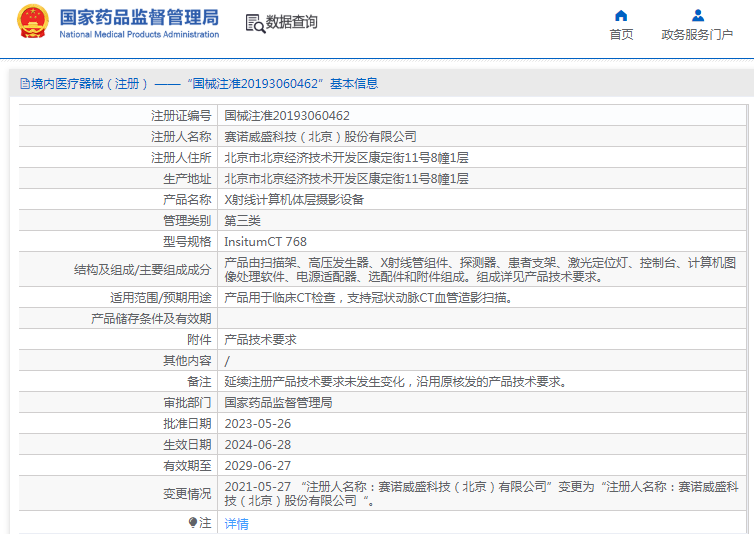The width and height of the screenshot is (754, 534).
Task: Click the 第三类 category value
Action: pos(242,221)
